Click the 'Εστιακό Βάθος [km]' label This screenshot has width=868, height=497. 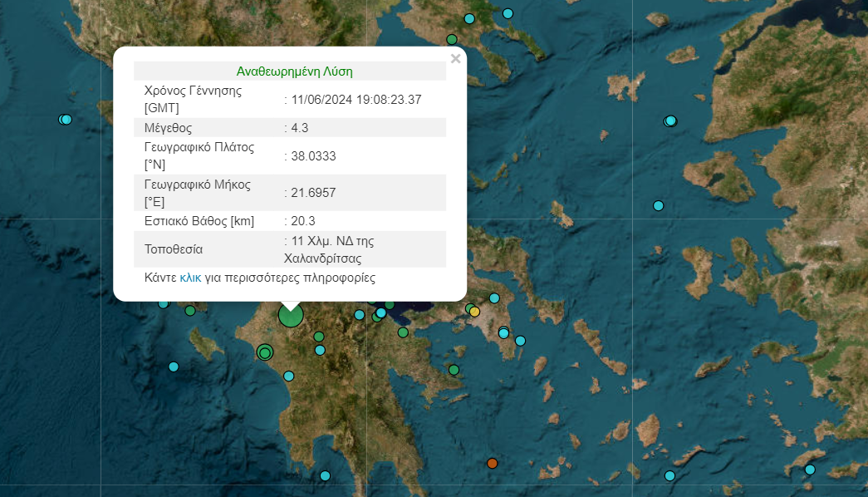(x=199, y=221)
